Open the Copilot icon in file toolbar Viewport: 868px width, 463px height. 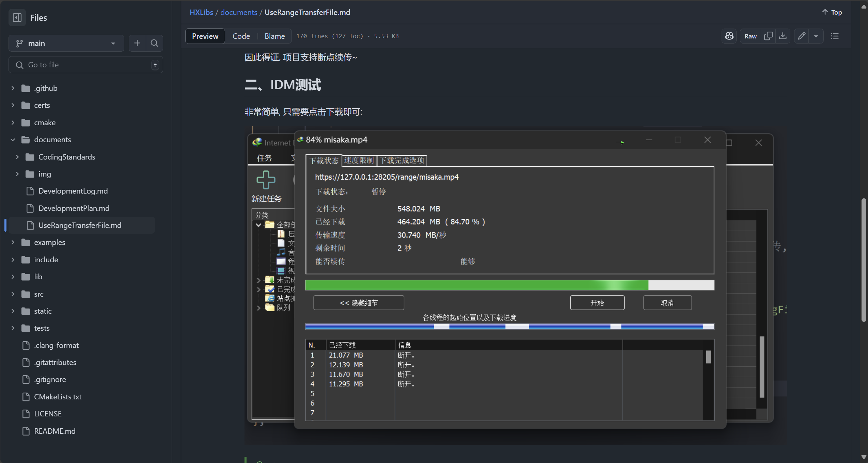pyautogui.click(x=729, y=36)
